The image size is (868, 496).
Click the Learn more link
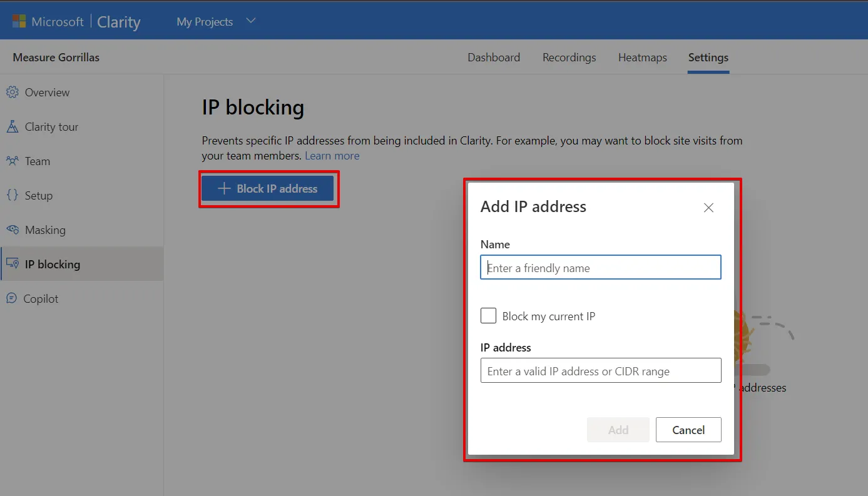332,156
